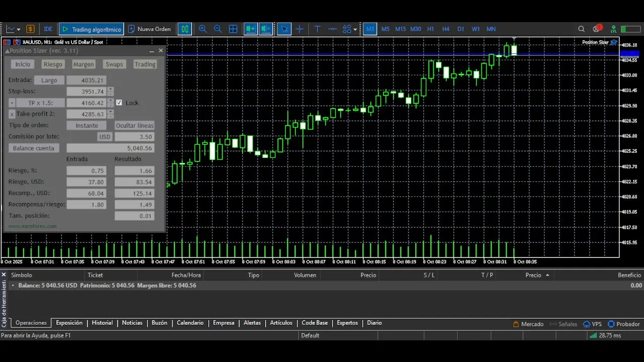
Task: Open the www.earnforex.com link
Action: pos(32,226)
